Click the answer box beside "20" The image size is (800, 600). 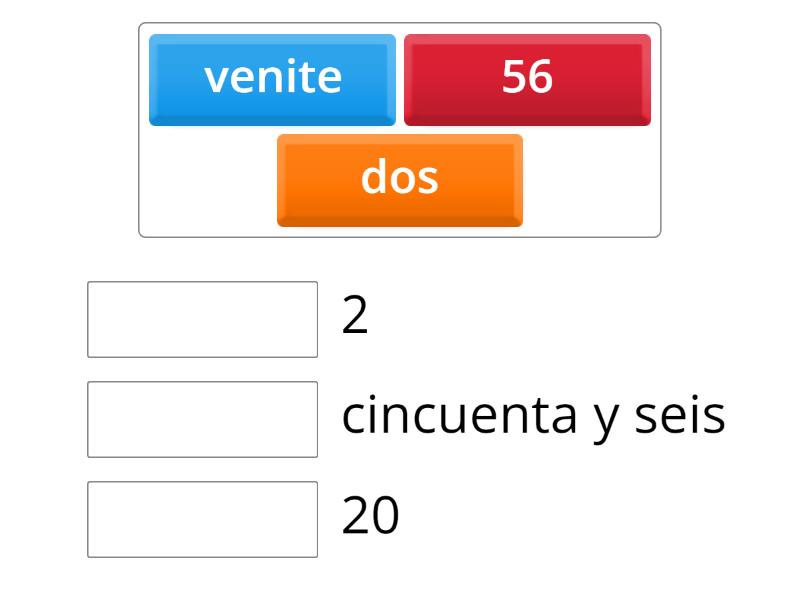coord(202,516)
